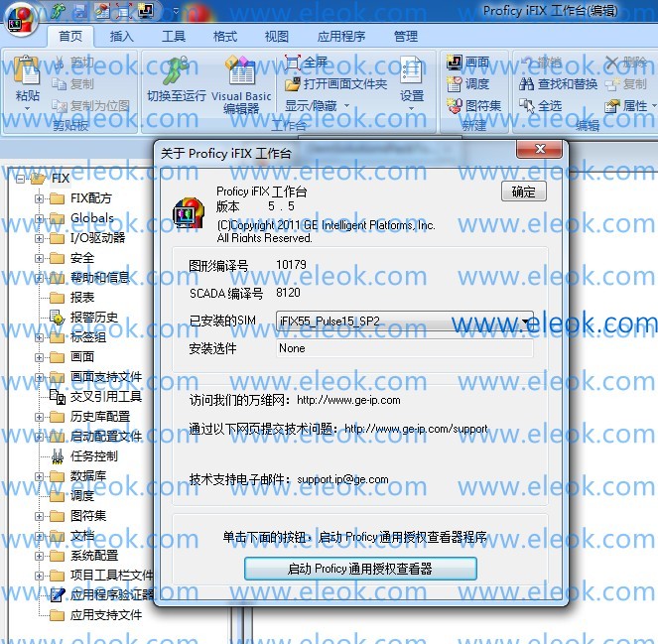Click the Cut (剪切) scissors icon

tap(60, 63)
